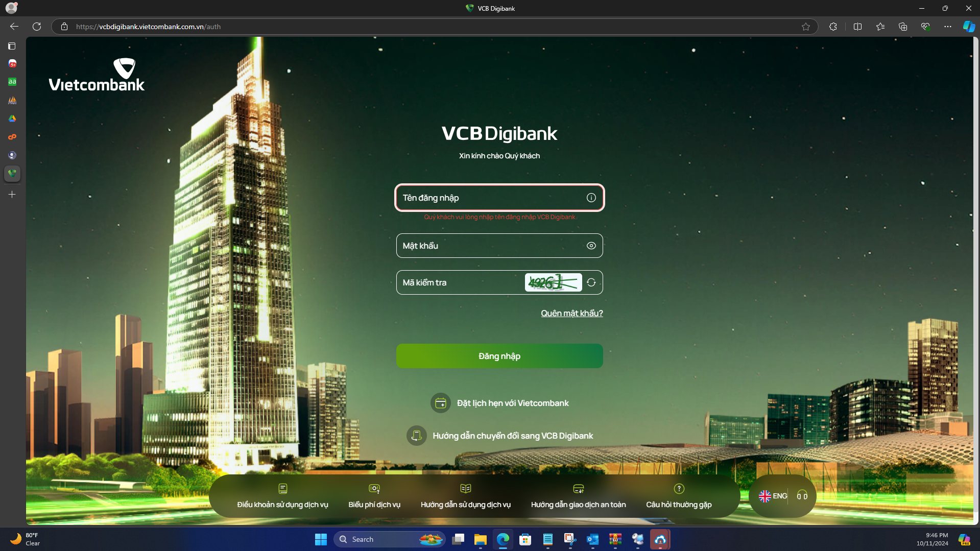Open Hướng dẫn chuyển đổi sang VCB Digibank

click(499, 436)
